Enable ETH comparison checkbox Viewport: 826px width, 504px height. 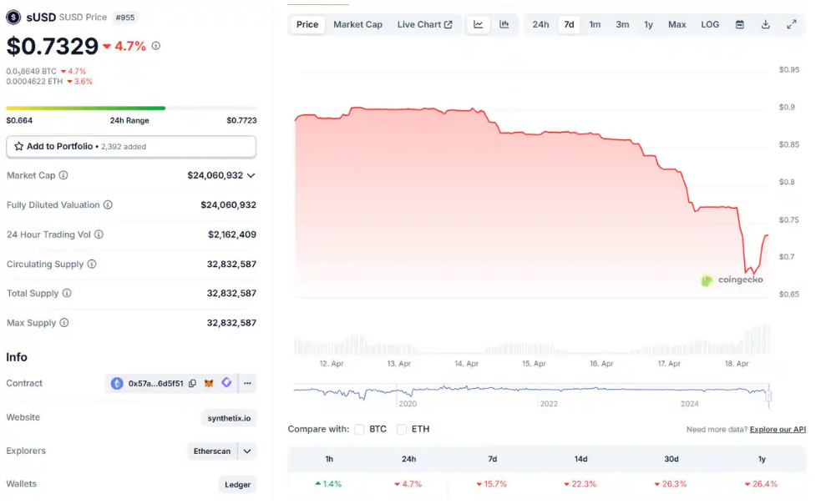tap(402, 429)
